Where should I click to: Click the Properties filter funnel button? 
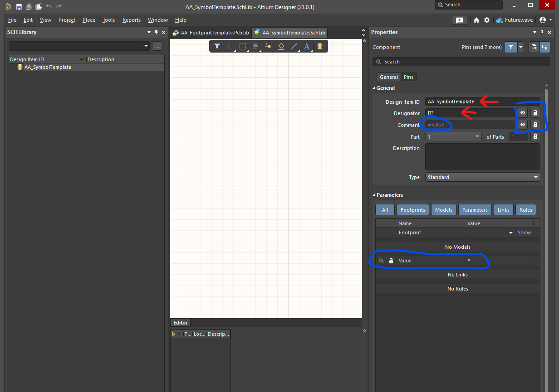pyautogui.click(x=511, y=47)
